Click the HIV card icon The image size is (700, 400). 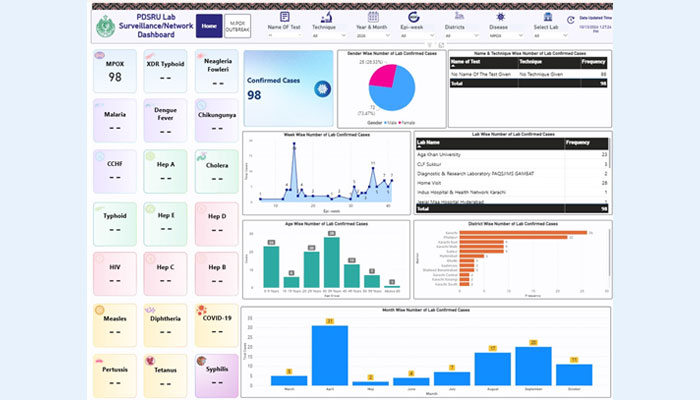(100, 259)
